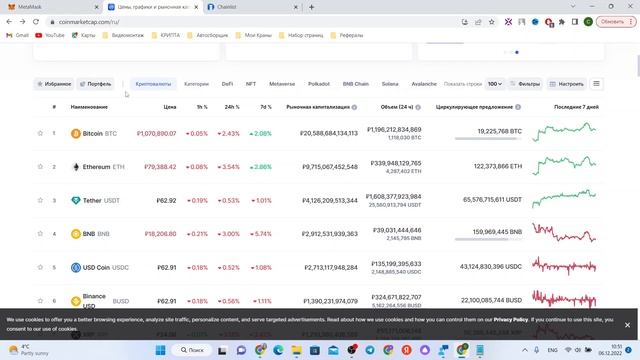Select the Криптовалюты tab
This screenshot has width=640, height=360.
click(153, 84)
